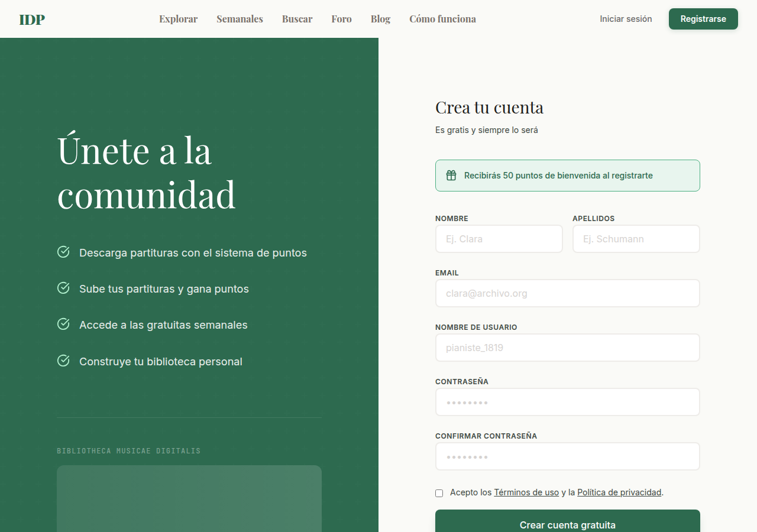This screenshot has width=757, height=532.
Task: Visit the Foro nav link
Action: tap(341, 19)
